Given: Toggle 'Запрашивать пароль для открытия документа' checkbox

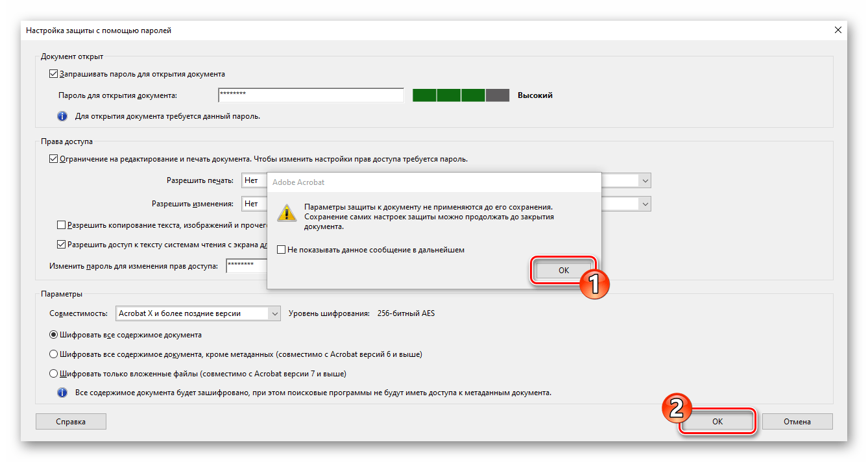Looking at the screenshot, I should [x=53, y=74].
